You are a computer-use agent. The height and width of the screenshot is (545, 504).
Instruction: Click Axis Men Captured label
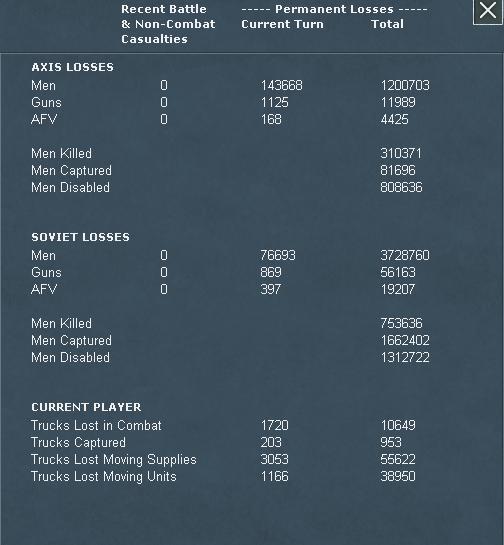pyautogui.click(x=71, y=171)
